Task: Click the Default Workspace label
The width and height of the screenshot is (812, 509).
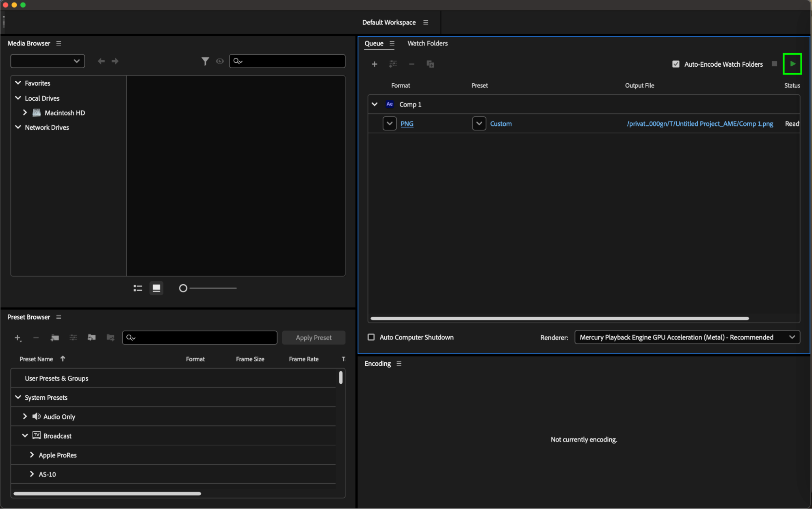Action: pyautogui.click(x=389, y=22)
